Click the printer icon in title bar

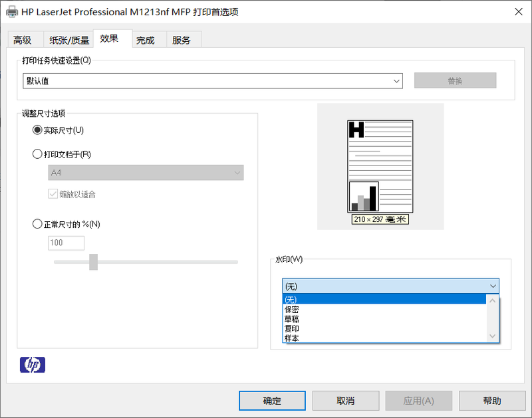12,12
